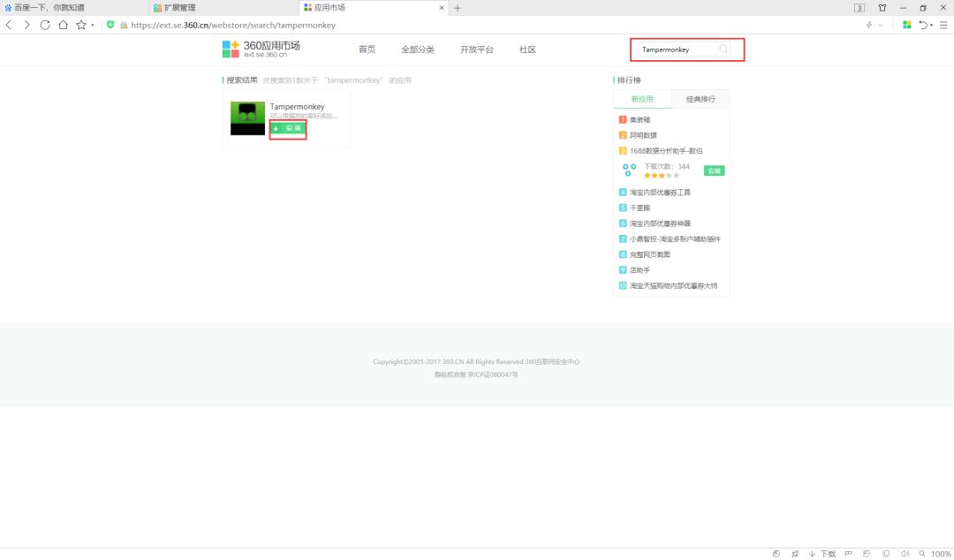The width and height of the screenshot is (954, 560).
Task: Open ranked app 1688数据分析助手-数伯
Action: coord(666,151)
